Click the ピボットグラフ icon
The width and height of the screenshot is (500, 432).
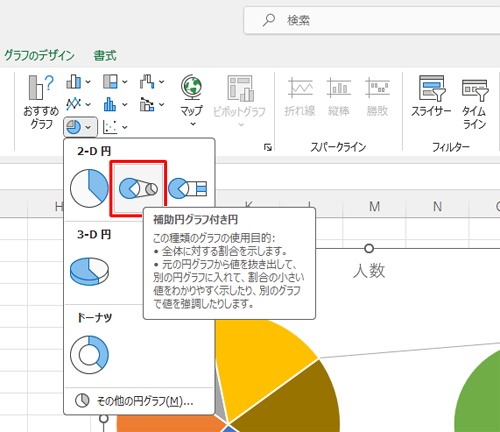tap(240, 88)
